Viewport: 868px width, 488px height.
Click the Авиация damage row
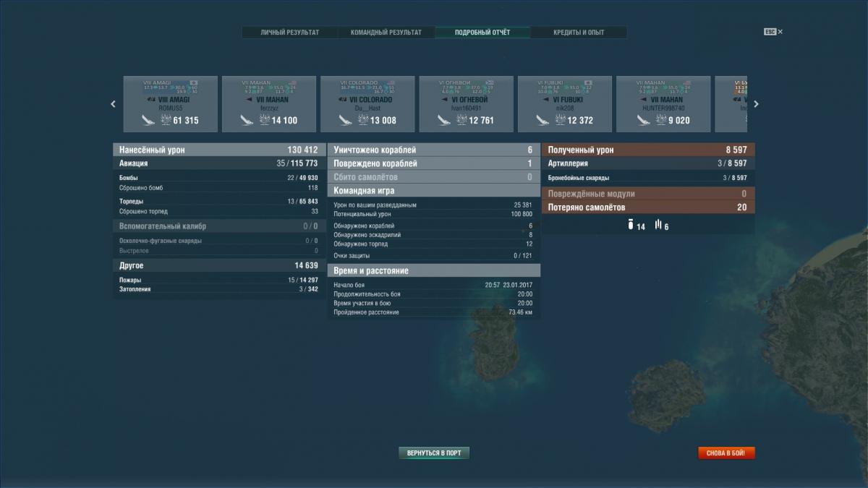(x=218, y=163)
